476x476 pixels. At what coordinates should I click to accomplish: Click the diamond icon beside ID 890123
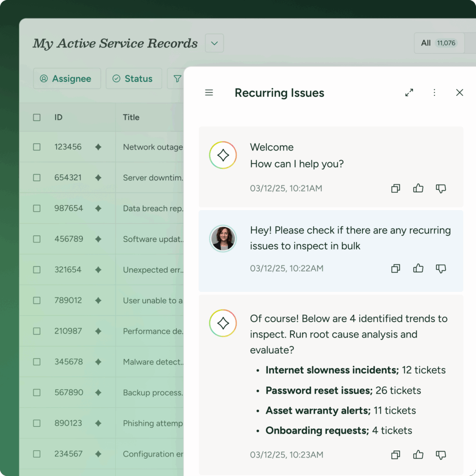(98, 423)
